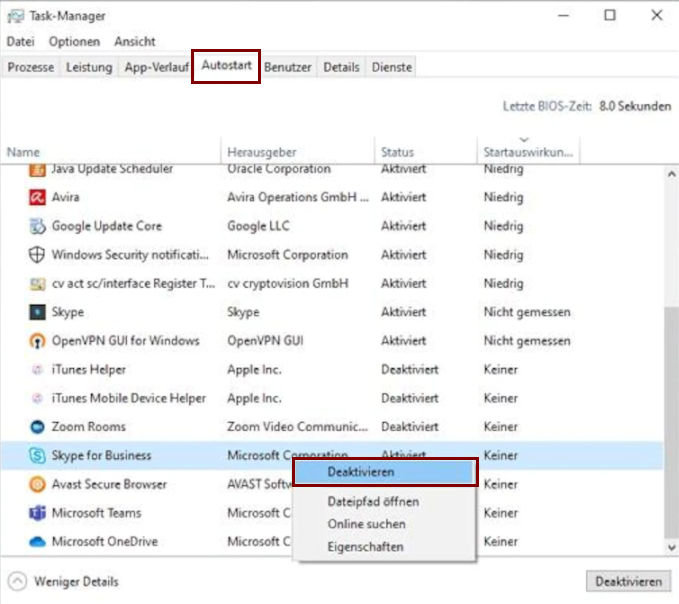The width and height of the screenshot is (679, 604).
Task: Click the Deaktivieren button at bottom right
Action: pos(628,581)
